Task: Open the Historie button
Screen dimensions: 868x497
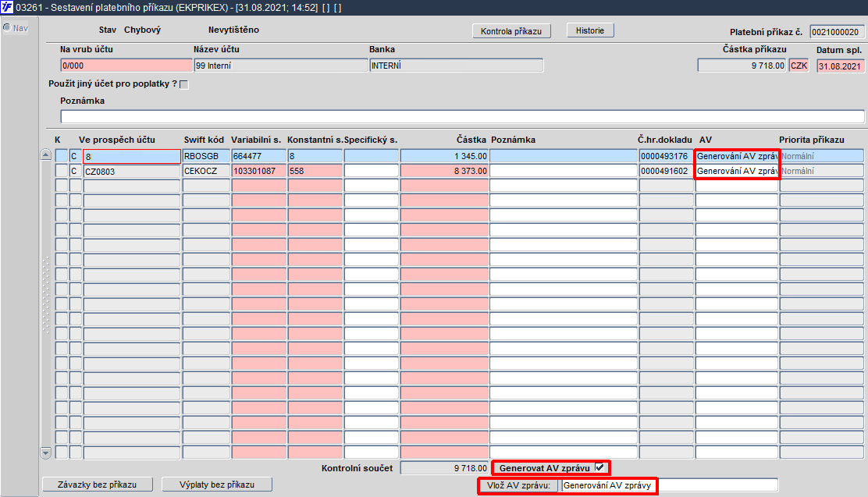Action: coord(590,30)
